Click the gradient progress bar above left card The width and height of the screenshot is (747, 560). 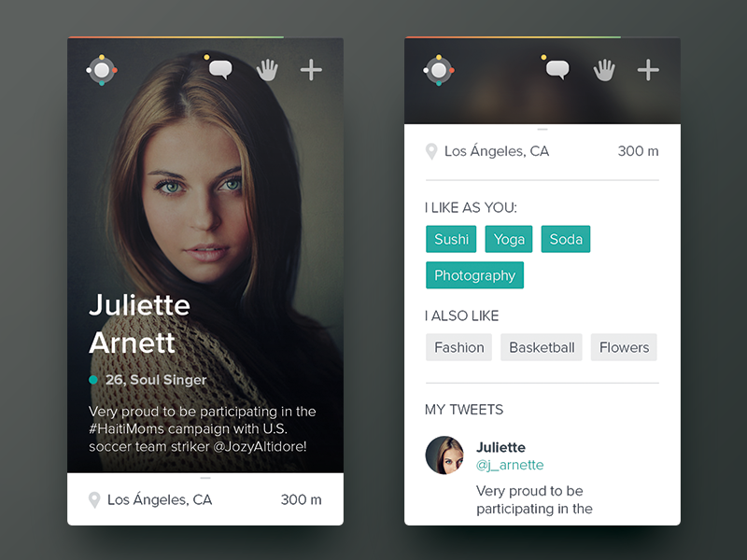[176, 37]
